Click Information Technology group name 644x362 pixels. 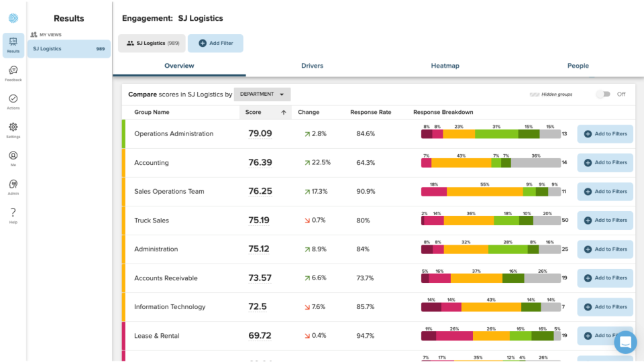[170, 307]
